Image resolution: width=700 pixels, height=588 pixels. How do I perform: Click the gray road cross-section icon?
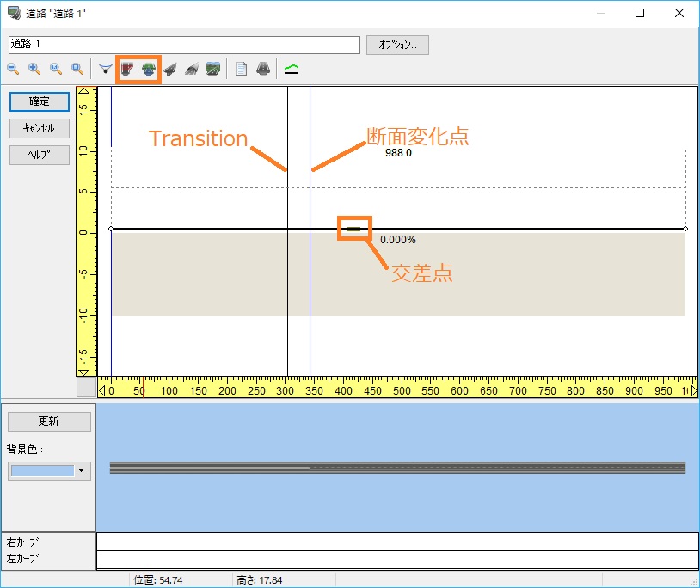(x=263, y=69)
